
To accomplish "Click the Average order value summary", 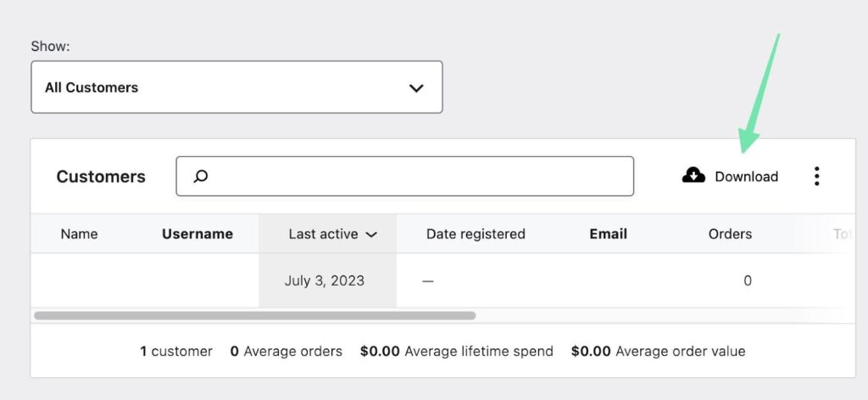I will tap(659, 351).
